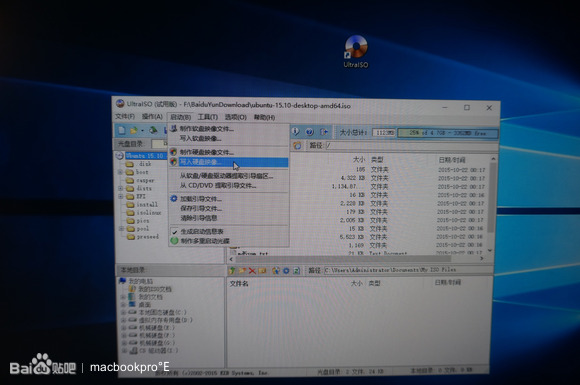Choose 从 CD/DVD 提取引导文件... entry
The width and height of the screenshot is (580, 385).
point(218,185)
